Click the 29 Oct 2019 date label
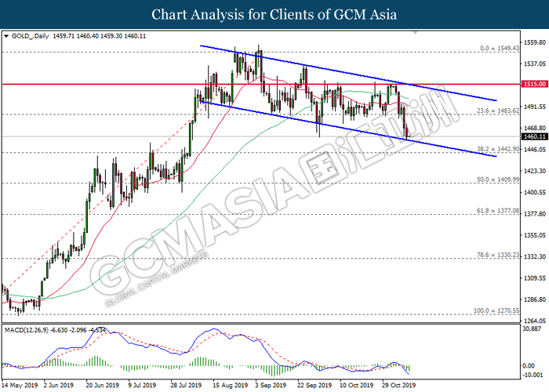The image size is (549, 392). point(398,386)
